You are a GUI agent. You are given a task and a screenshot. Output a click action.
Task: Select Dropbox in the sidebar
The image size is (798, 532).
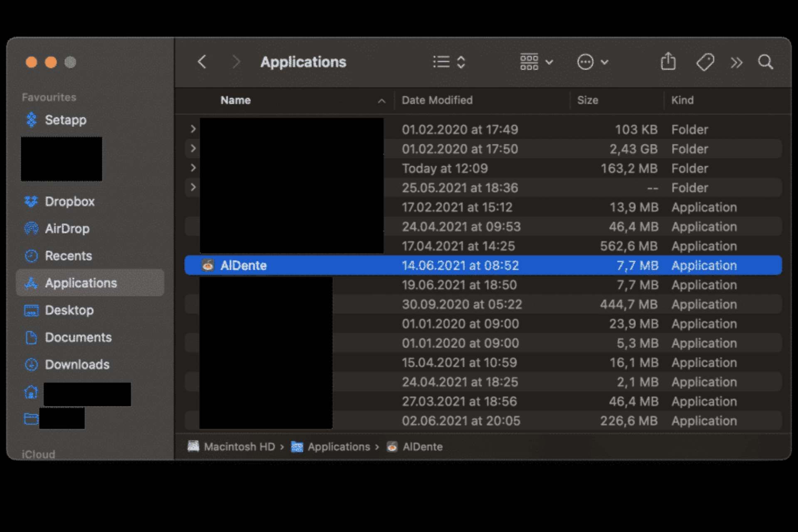click(x=69, y=202)
